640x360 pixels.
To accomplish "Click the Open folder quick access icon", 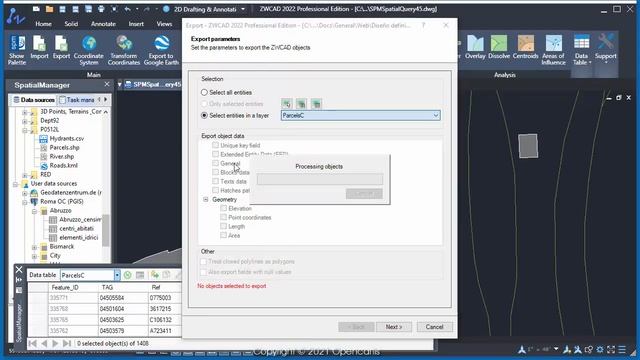I will click(x=49, y=9).
